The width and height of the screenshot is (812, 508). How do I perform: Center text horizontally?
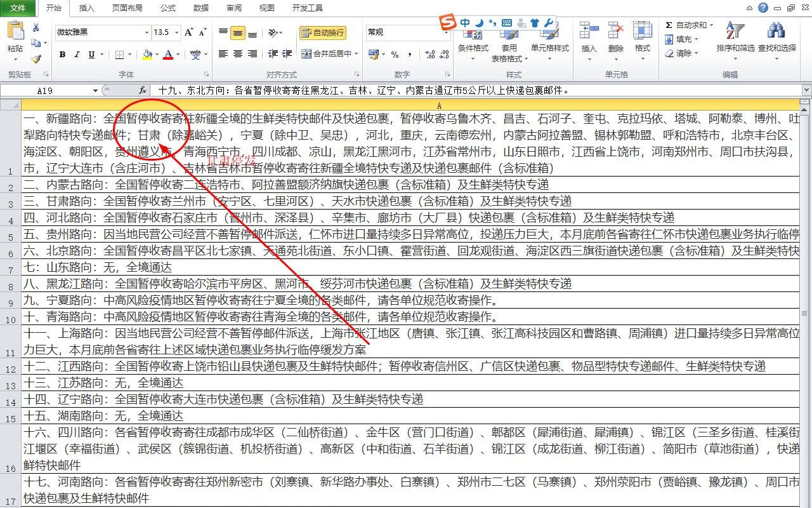pyautogui.click(x=238, y=54)
